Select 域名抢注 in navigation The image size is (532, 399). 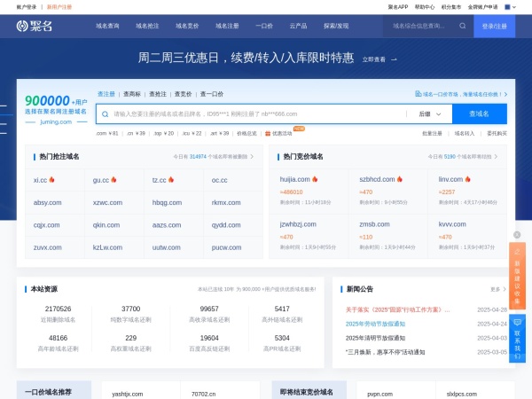click(x=147, y=26)
